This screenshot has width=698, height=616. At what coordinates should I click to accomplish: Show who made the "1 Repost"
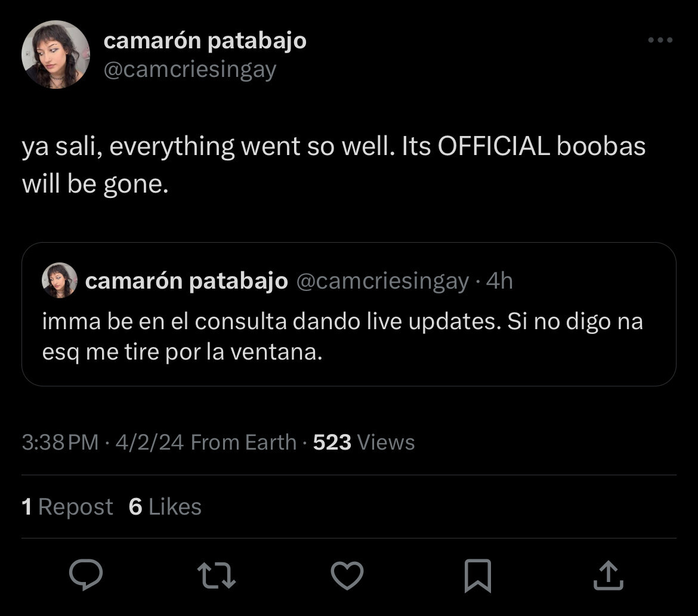pos(67,507)
